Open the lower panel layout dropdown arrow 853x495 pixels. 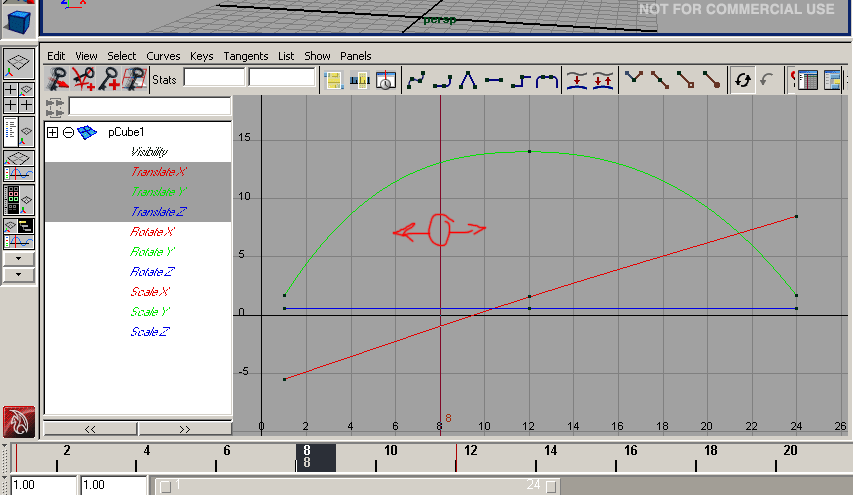(x=19, y=275)
